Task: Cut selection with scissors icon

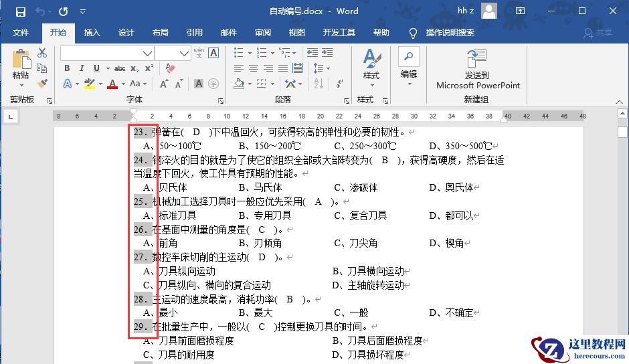Action: point(42,53)
